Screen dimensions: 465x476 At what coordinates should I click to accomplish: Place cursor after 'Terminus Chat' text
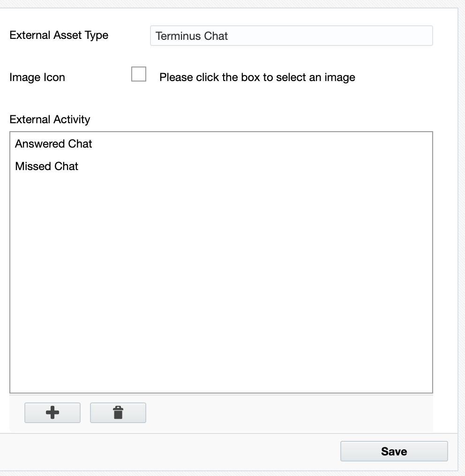pyautogui.click(x=229, y=36)
